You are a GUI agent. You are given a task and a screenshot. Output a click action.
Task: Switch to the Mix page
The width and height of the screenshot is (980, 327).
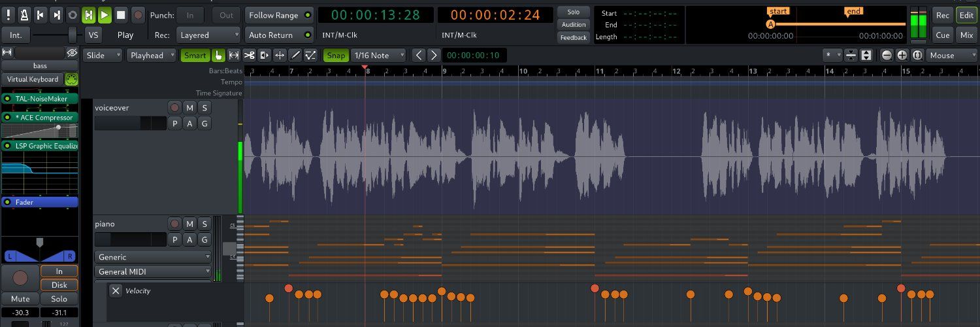tap(966, 35)
